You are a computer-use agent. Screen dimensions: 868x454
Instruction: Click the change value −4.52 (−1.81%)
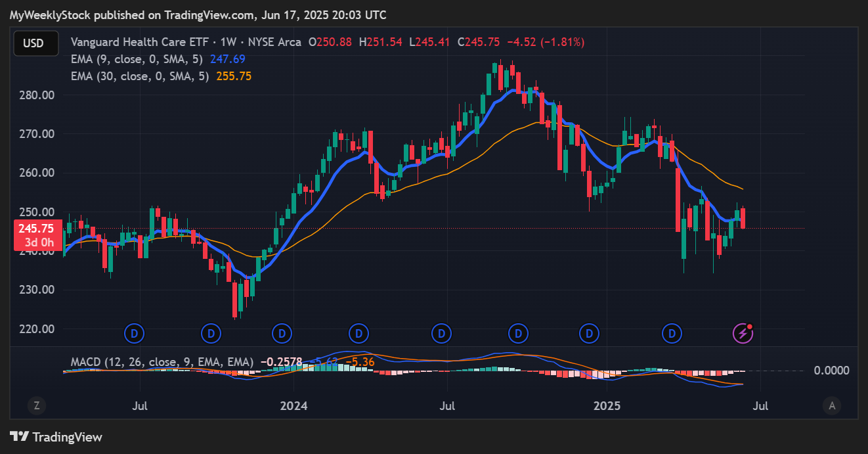click(x=544, y=42)
